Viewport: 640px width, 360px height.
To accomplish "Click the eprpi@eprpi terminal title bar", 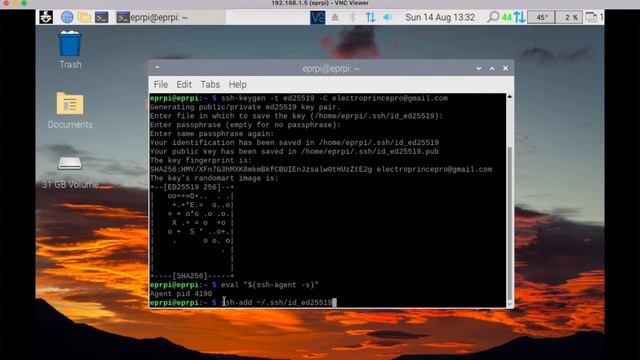I will (x=331, y=69).
